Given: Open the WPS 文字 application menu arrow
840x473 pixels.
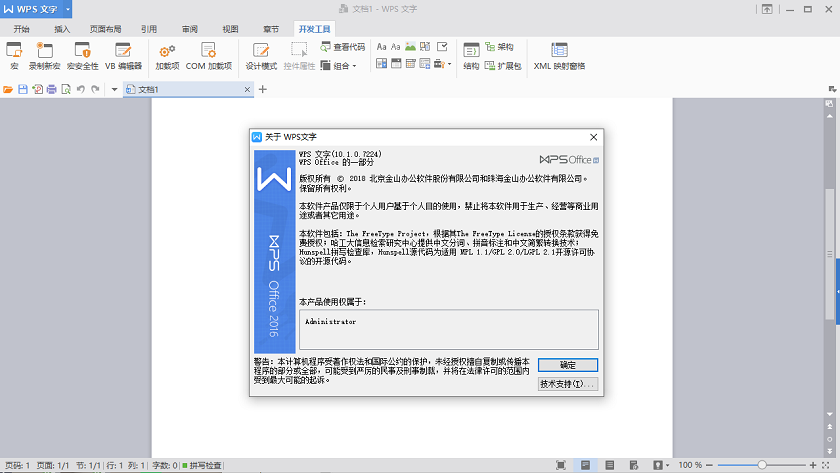Looking at the screenshot, I should (x=68, y=9).
